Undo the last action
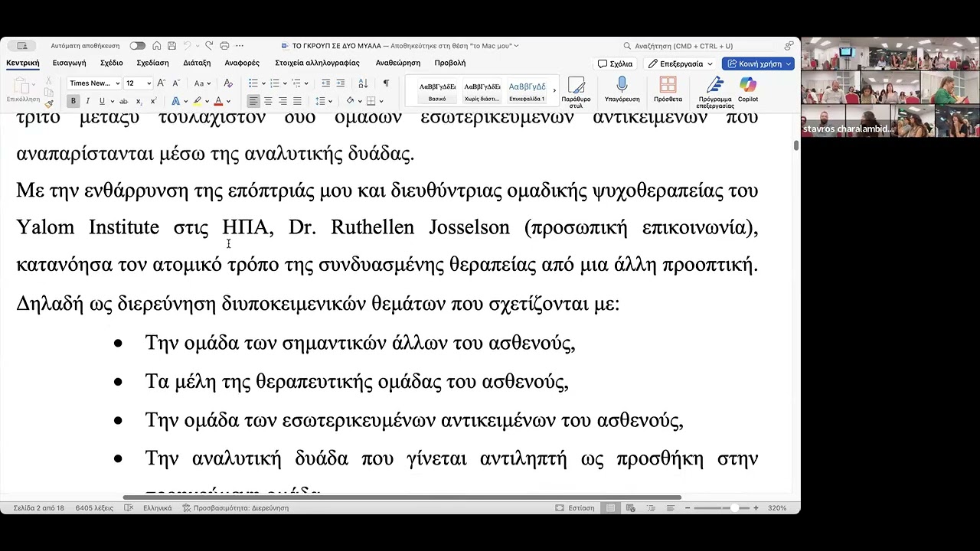The image size is (980, 551). [x=188, y=46]
